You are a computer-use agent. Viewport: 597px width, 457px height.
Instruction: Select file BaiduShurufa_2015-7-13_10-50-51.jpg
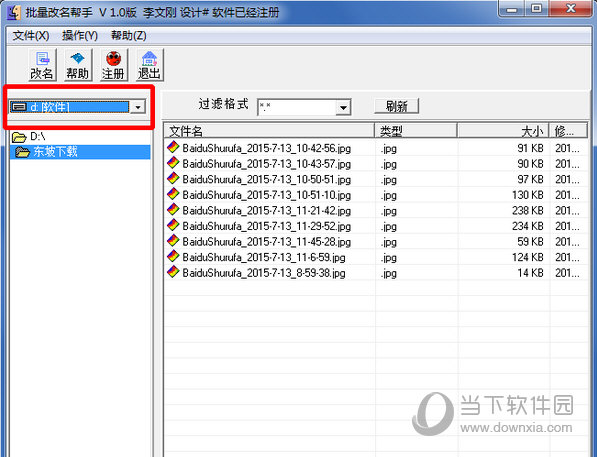267,179
